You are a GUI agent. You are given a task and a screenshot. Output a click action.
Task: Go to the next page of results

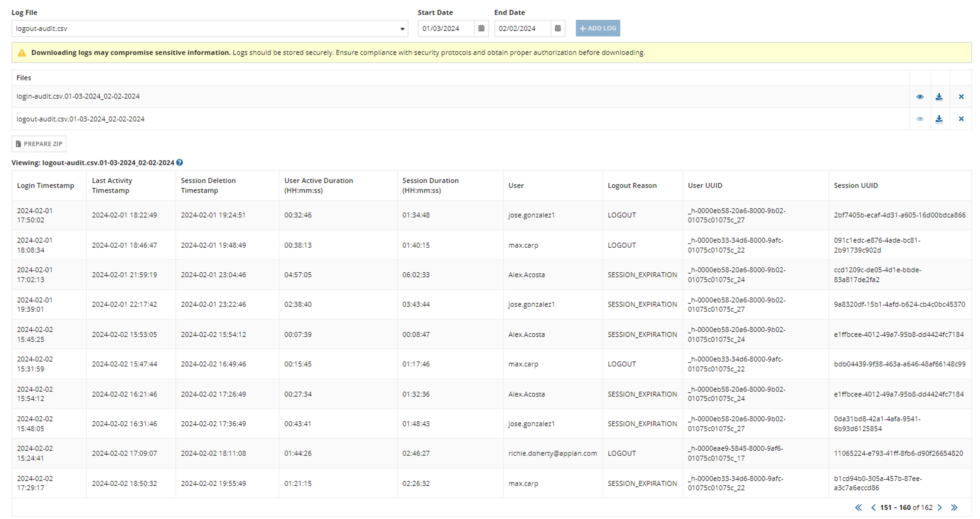(940, 507)
